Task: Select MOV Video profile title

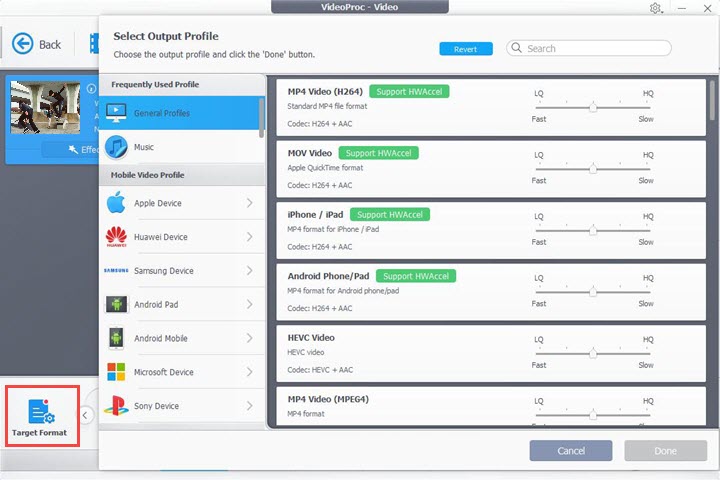Action: 309,153
